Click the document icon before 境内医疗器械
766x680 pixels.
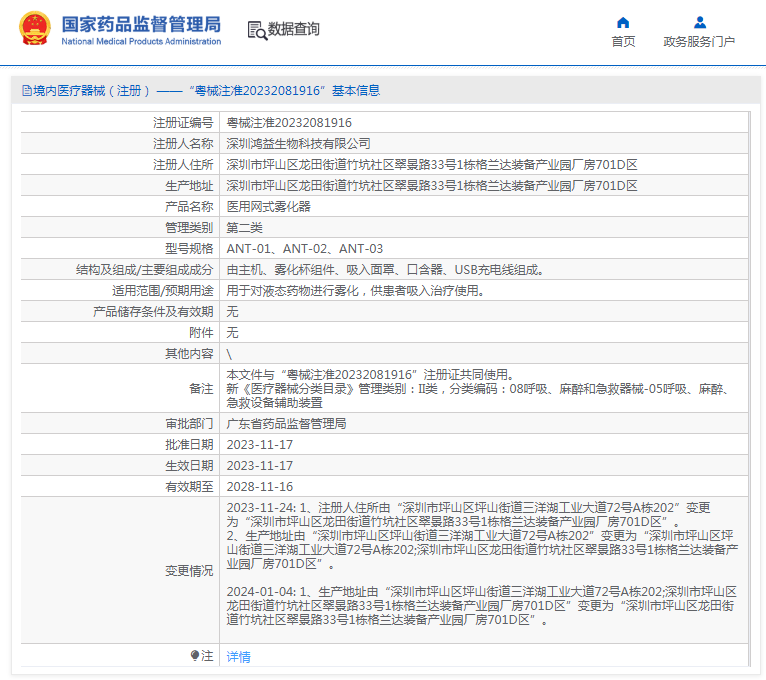[x=27, y=90]
